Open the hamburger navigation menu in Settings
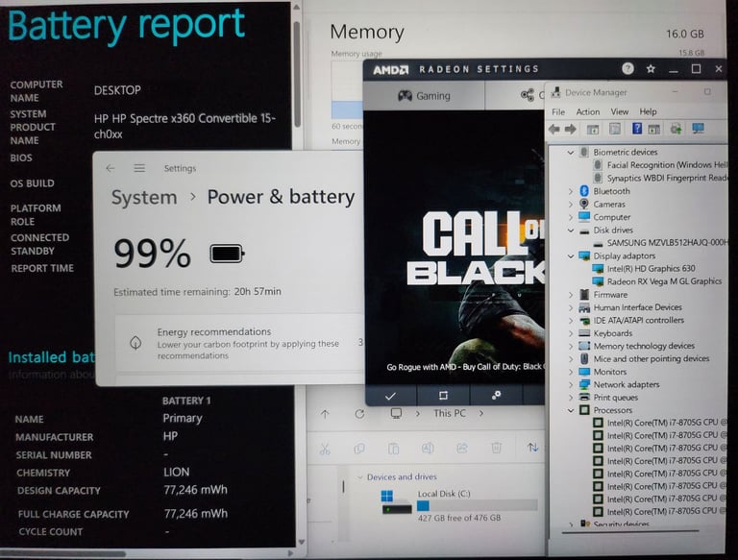Screen dimensions: 738x560 139,168
